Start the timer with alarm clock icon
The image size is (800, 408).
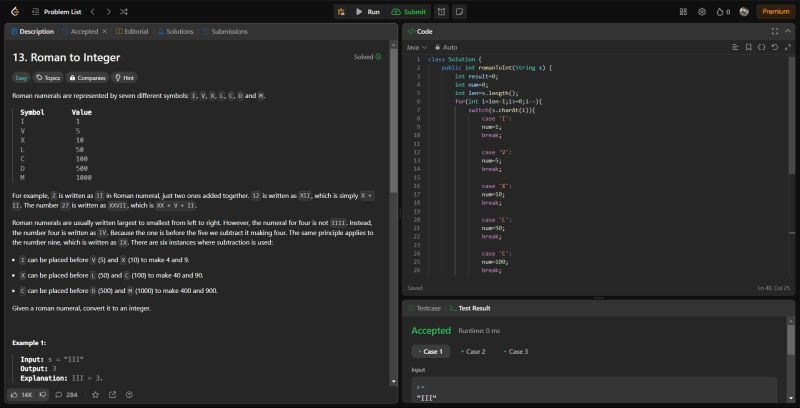[x=442, y=12]
